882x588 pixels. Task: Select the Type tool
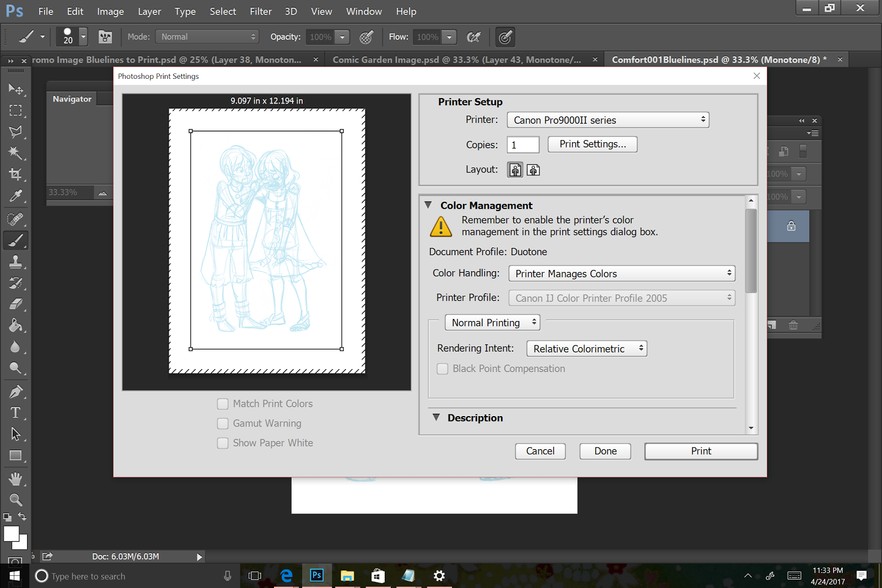pos(15,413)
